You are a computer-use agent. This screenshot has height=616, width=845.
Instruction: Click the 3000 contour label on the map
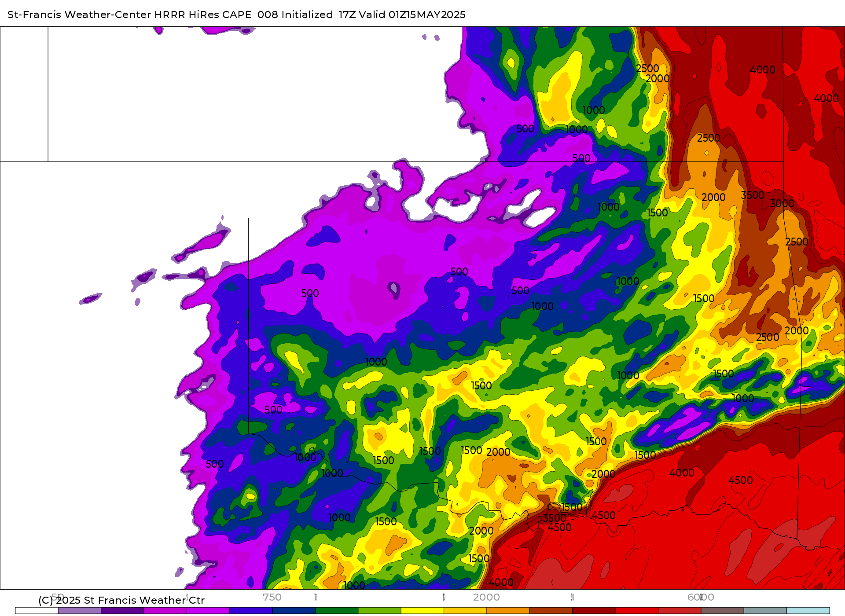coord(782,203)
